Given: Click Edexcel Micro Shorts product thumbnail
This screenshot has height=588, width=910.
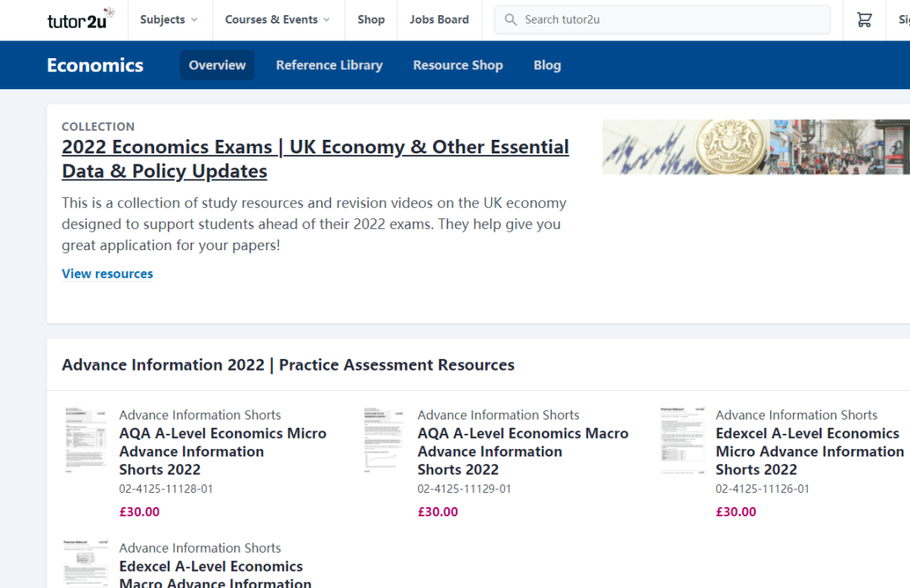Looking at the screenshot, I should [x=682, y=440].
